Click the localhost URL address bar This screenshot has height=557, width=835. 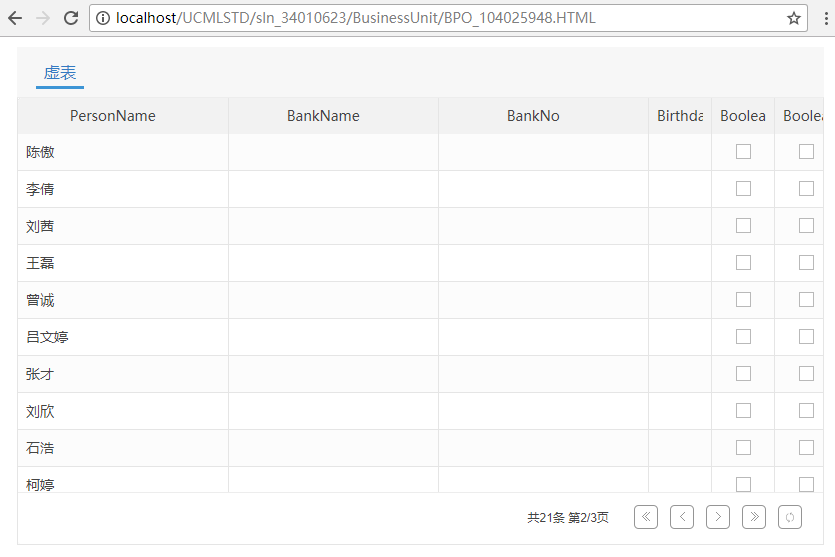(x=440, y=18)
